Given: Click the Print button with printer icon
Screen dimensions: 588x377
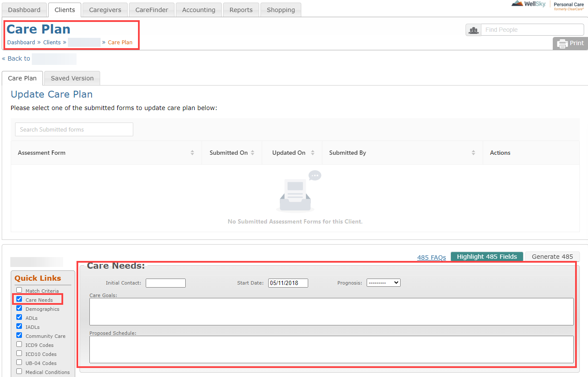Looking at the screenshot, I should coord(570,43).
